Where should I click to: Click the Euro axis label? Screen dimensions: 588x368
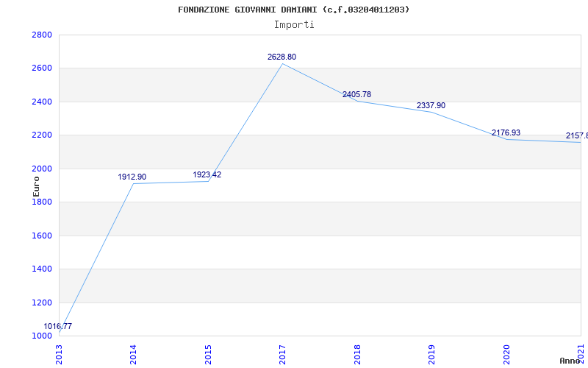tap(36, 187)
